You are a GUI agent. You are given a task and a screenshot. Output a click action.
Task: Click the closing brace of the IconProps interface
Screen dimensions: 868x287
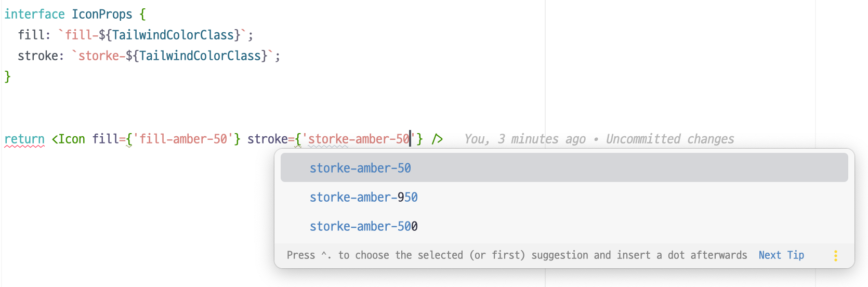[7, 76]
